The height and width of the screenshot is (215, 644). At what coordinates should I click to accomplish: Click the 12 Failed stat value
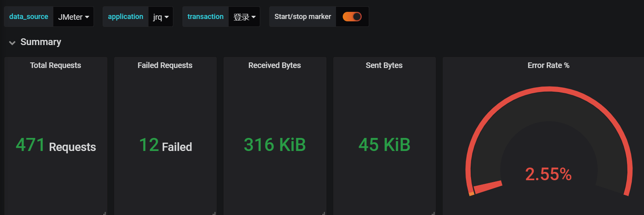pos(165,145)
